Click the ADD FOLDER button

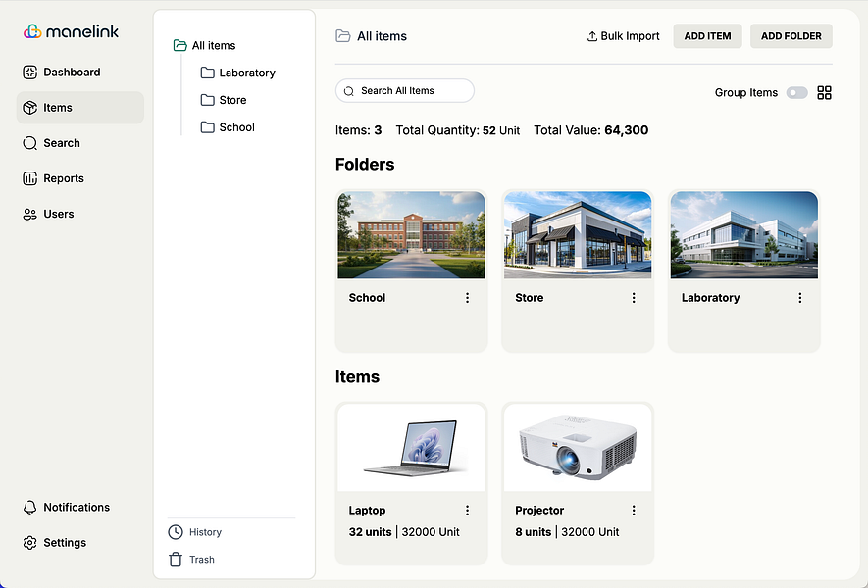pos(791,36)
